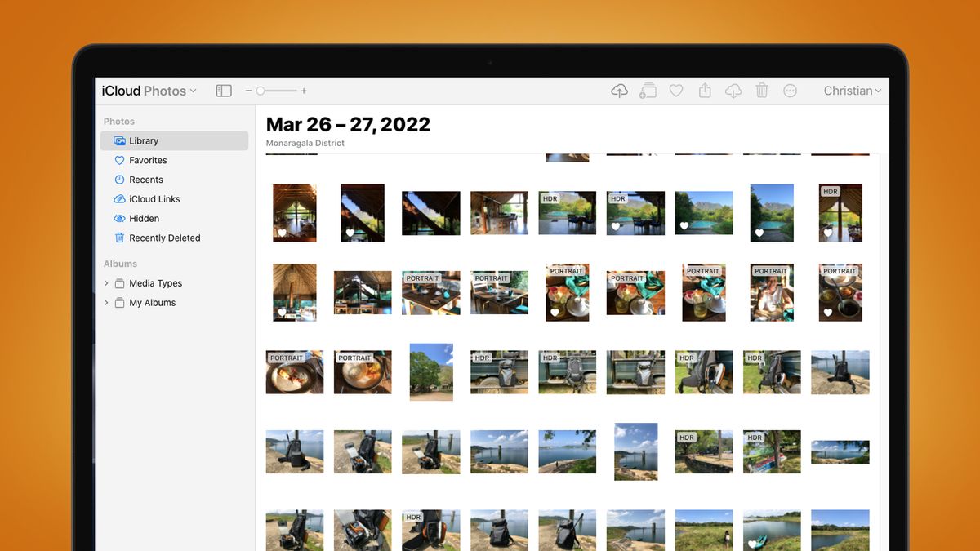
Task: Open iCloud Links
Action: (x=154, y=198)
